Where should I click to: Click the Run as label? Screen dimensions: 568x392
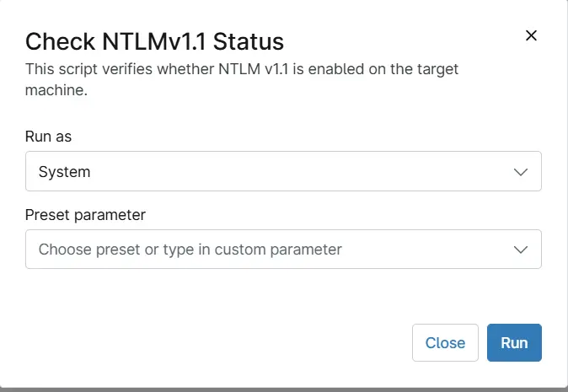[x=55, y=137]
